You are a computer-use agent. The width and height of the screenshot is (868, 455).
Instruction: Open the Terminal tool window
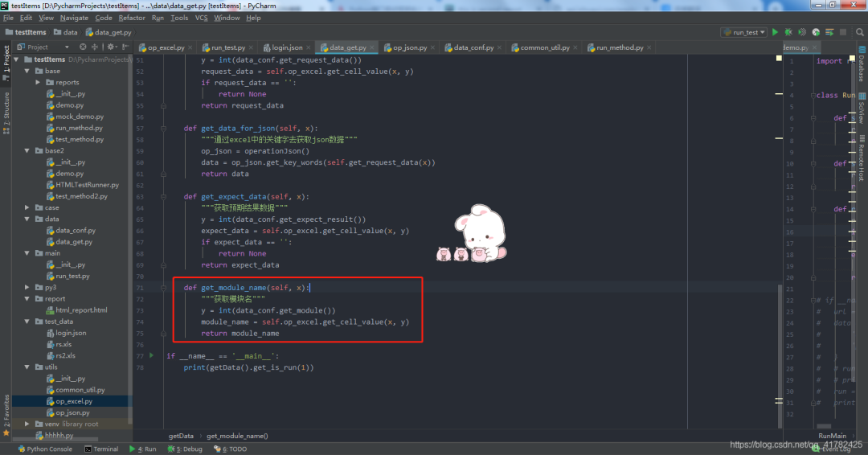(101, 449)
